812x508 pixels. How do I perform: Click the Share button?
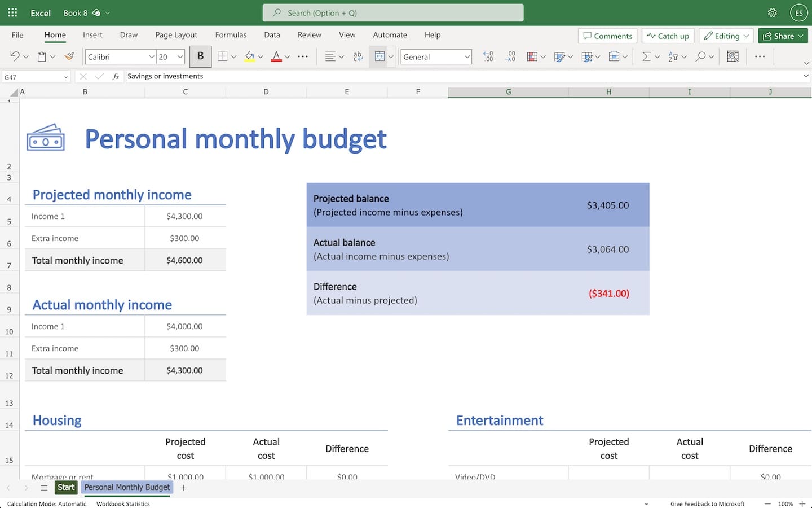pos(783,36)
